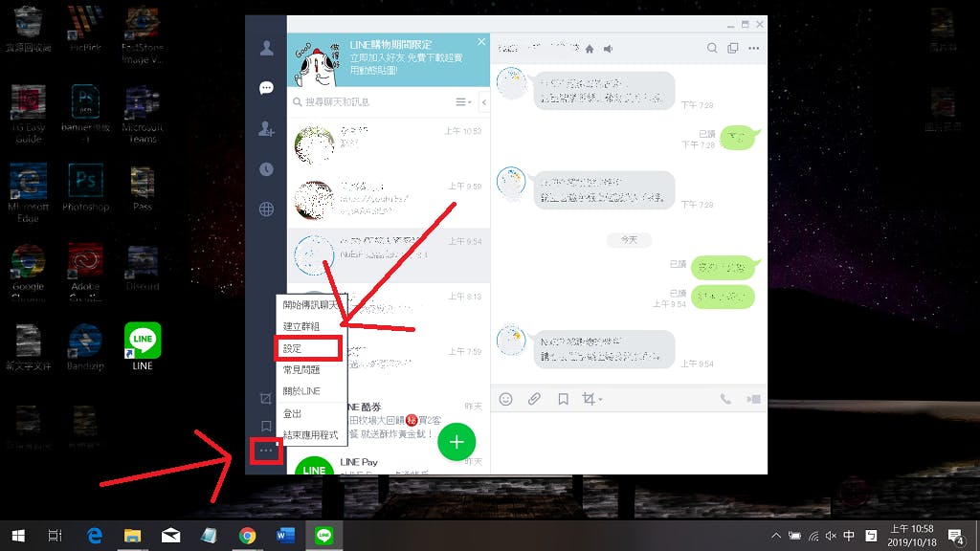This screenshot has width=980, height=551.
Task: Open Task View on taskbar
Action: [55, 536]
